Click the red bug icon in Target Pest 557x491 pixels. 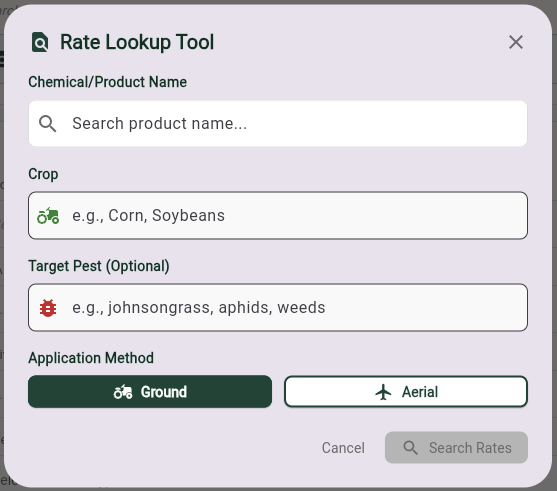click(x=48, y=308)
